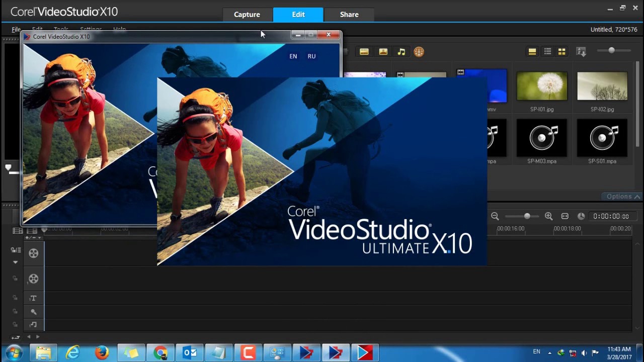Screen dimensions: 644x362
Task: Open Google Chrome from taskbar
Action: (x=160, y=353)
